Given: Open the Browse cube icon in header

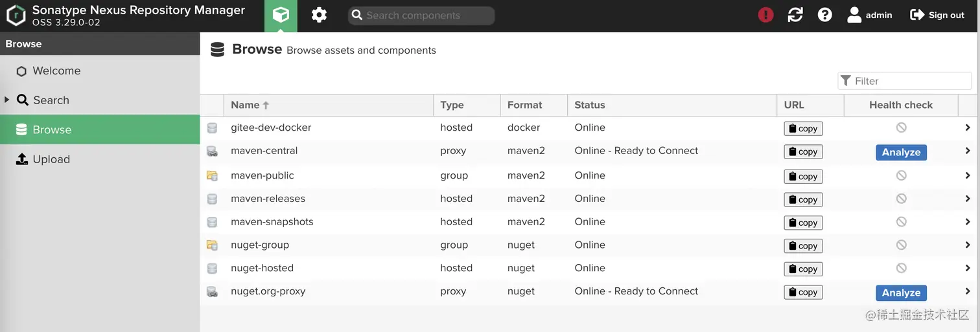Looking at the screenshot, I should (281, 16).
